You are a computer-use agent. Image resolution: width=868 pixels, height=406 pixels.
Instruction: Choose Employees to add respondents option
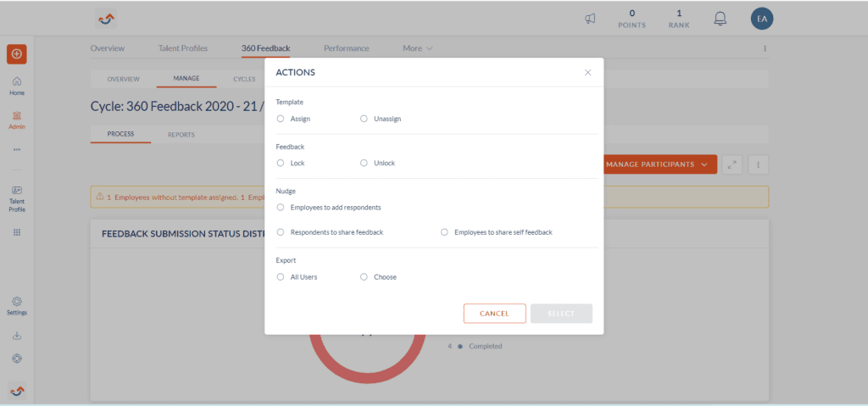pyautogui.click(x=280, y=207)
